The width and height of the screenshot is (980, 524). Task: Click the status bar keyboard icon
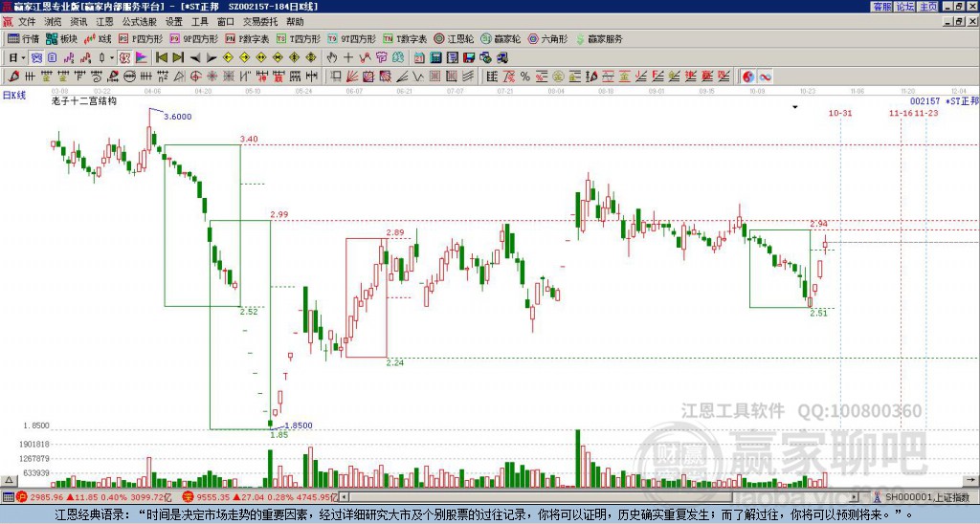tap(9, 498)
